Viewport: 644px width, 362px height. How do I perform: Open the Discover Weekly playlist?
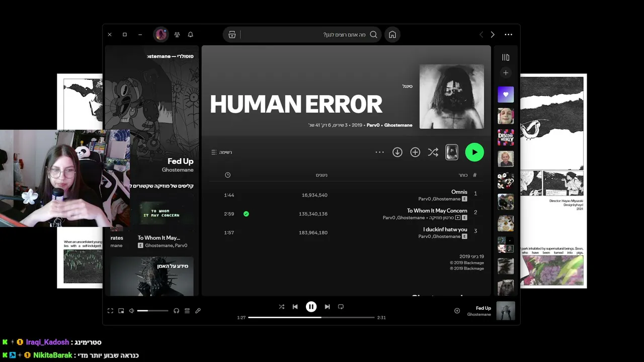click(x=506, y=137)
